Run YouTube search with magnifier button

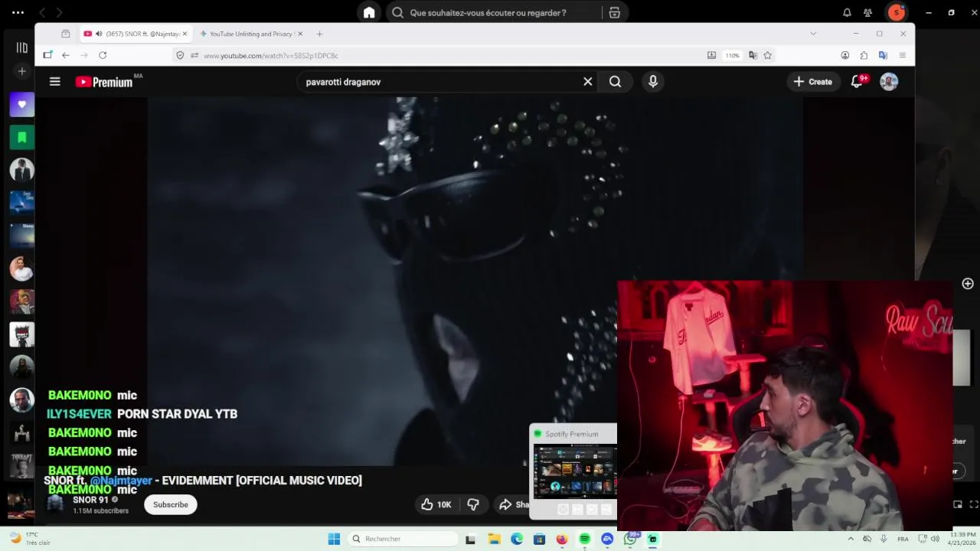[615, 82]
